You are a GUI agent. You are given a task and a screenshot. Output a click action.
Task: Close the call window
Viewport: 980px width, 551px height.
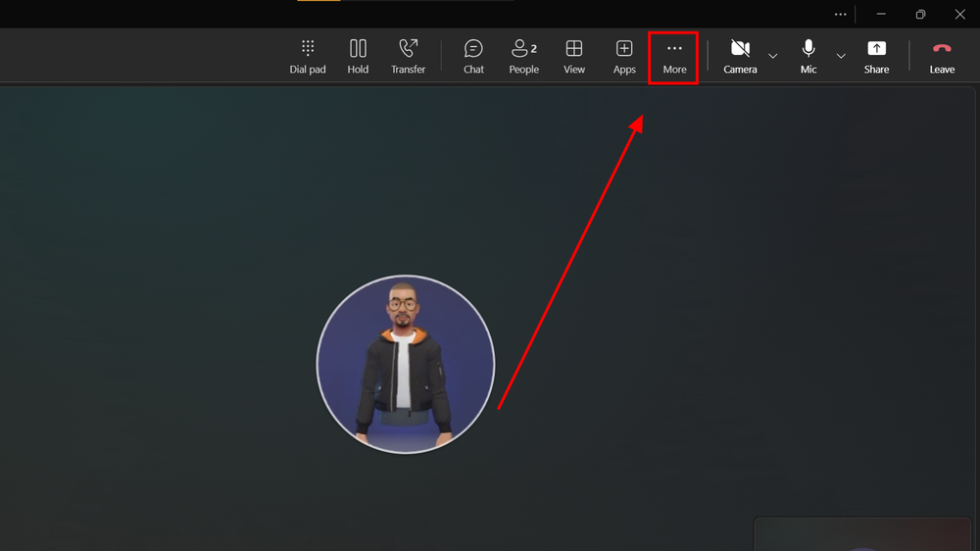[x=959, y=15]
